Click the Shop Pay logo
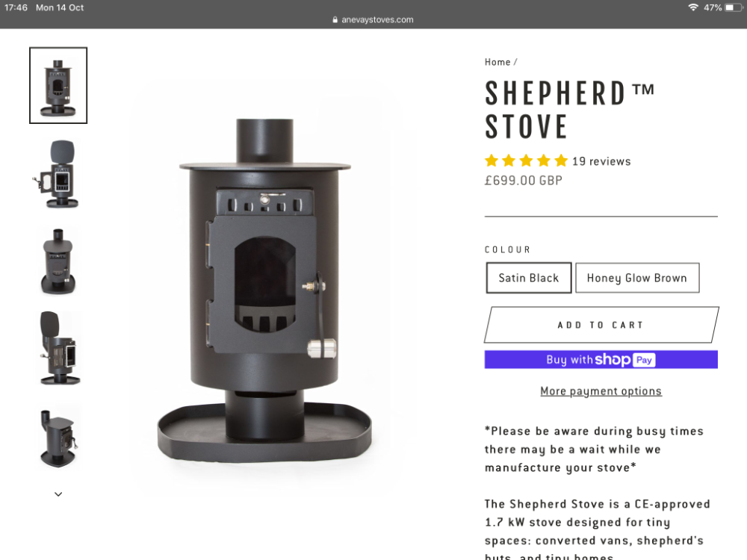Screen dimensions: 747x560 pos(625,360)
